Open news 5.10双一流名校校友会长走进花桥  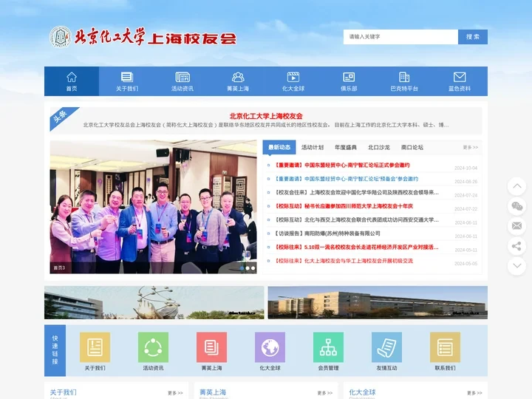[x=357, y=247]
